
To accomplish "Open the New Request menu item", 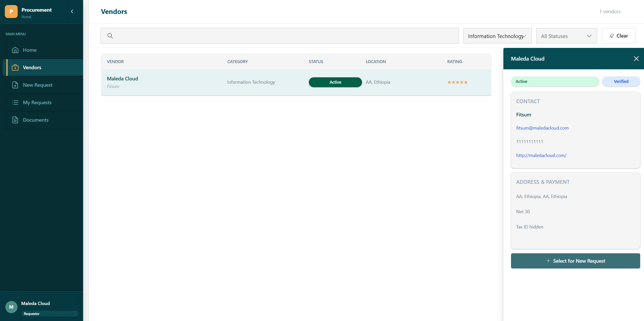I will [43, 85].
